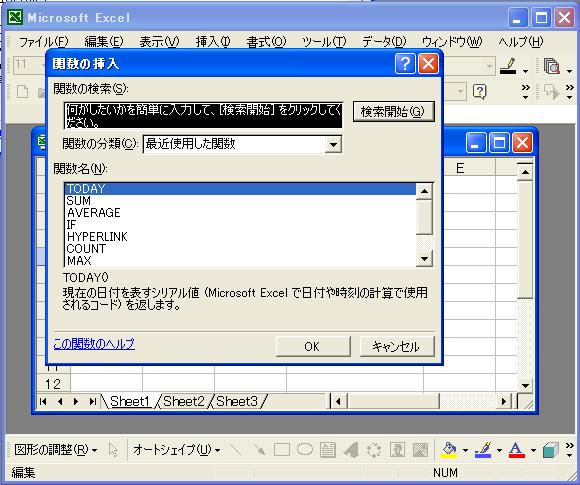Click the function list scroll down arrow
This screenshot has height=485, width=580.
(x=424, y=259)
